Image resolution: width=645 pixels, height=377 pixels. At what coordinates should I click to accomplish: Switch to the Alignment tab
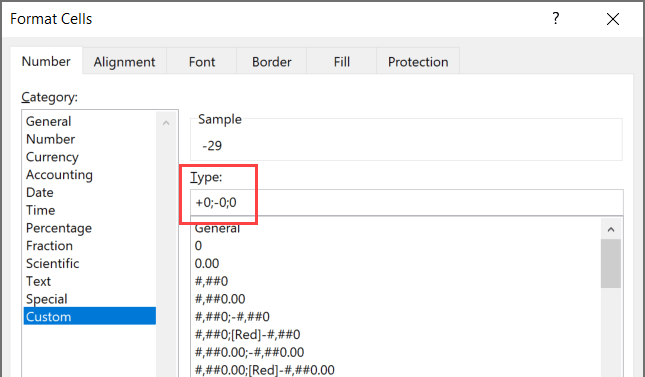point(124,62)
